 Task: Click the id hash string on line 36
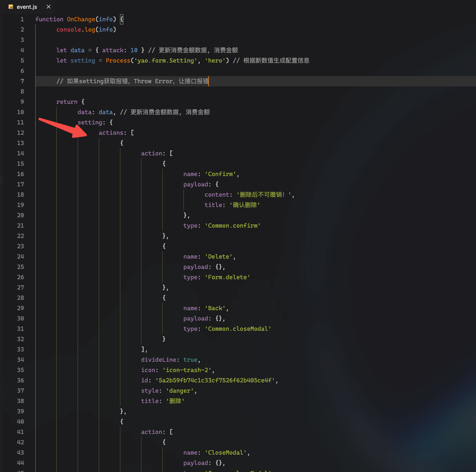pos(215,380)
